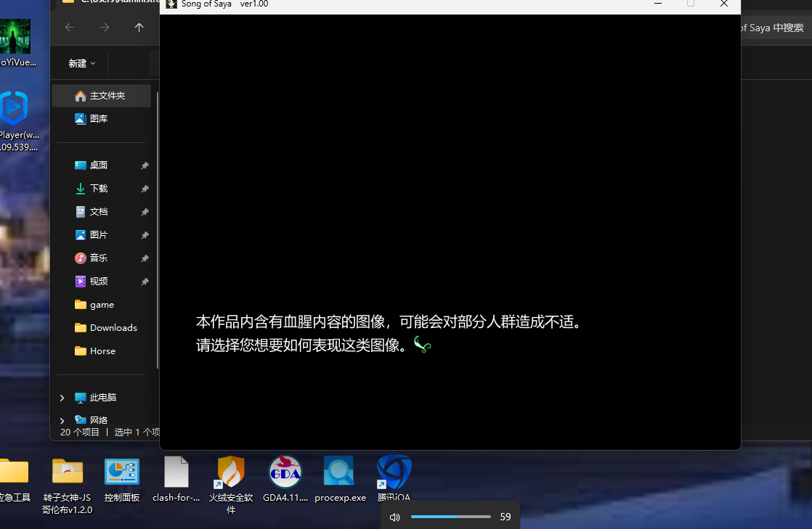
Task: Open the GDA4.11 desktop icon
Action: (x=285, y=472)
